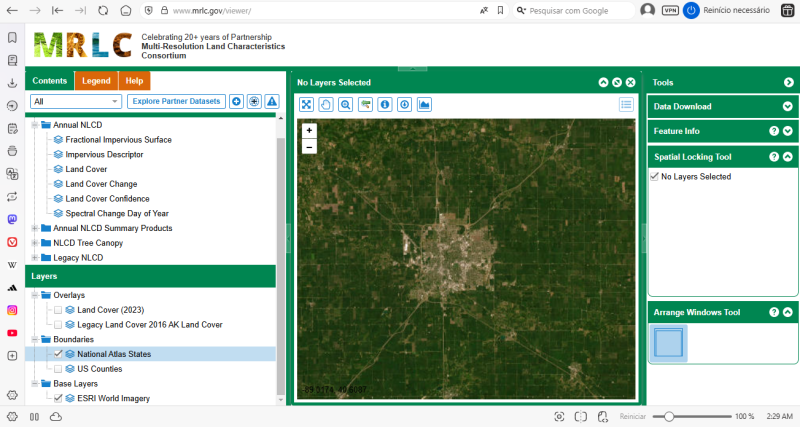Expand the Legacy NLCD folder
Image resolution: width=800 pixels, height=427 pixels.
pos(35,258)
